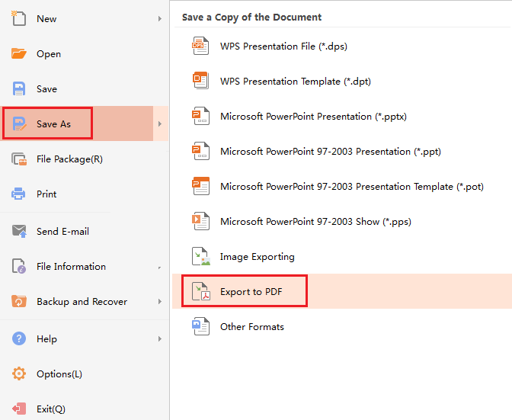Click the Open folder icon
The image size is (512, 420).
[x=19, y=53]
